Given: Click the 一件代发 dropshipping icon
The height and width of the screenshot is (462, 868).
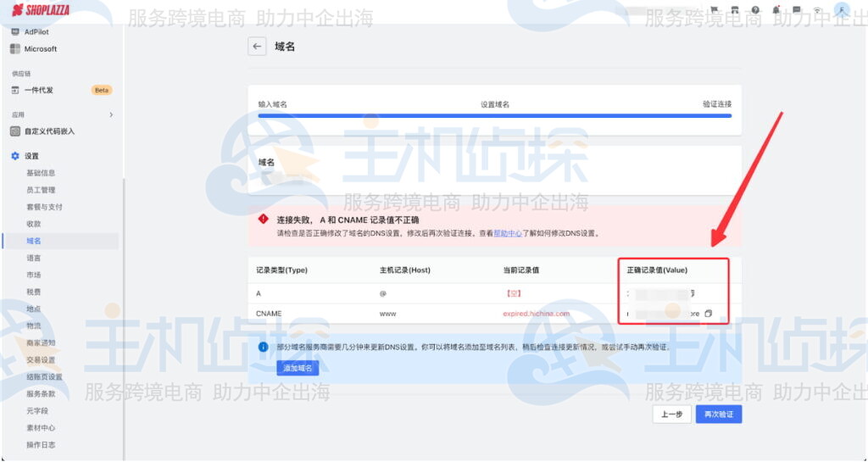Looking at the screenshot, I should [15, 90].
